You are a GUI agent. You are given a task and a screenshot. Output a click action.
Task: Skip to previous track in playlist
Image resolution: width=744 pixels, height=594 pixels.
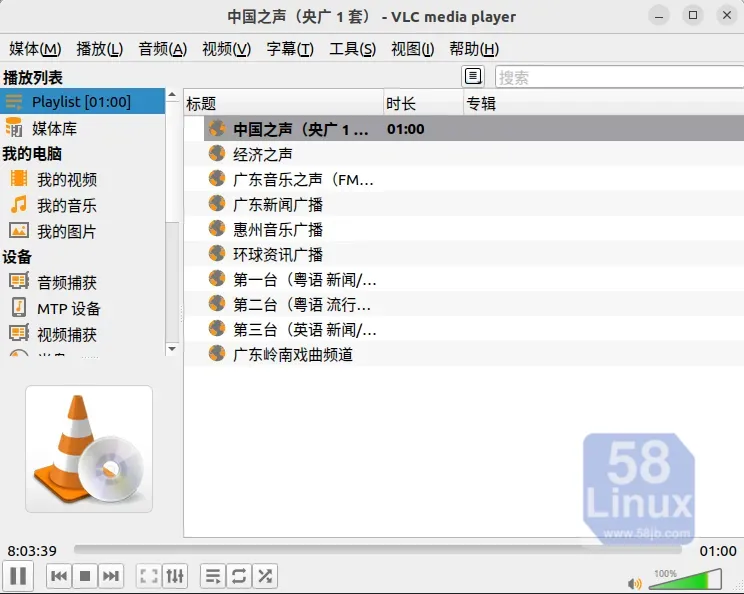[x=59, y=576]
